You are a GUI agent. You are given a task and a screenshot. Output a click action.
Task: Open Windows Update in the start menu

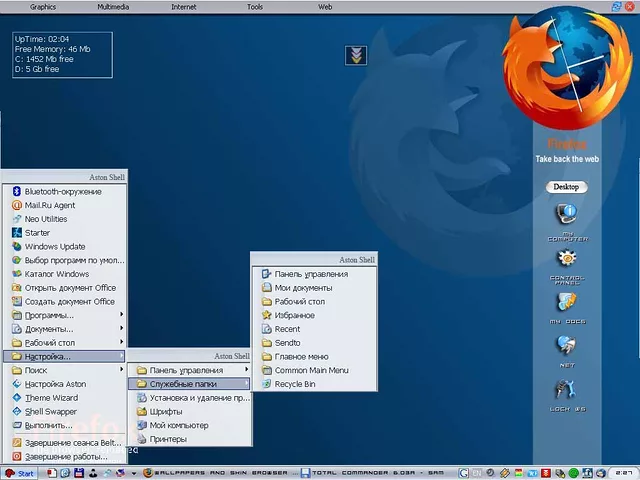coord(55,246)
